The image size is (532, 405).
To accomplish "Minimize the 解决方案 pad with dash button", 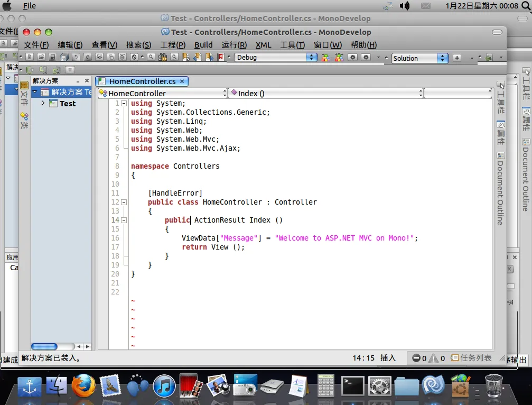I will tap(78, 81).
